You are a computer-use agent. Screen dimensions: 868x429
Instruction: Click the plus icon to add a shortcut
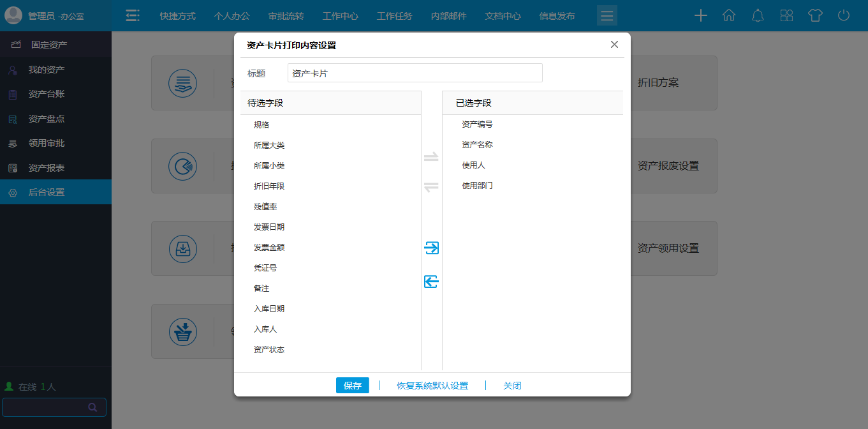[700, 15]
